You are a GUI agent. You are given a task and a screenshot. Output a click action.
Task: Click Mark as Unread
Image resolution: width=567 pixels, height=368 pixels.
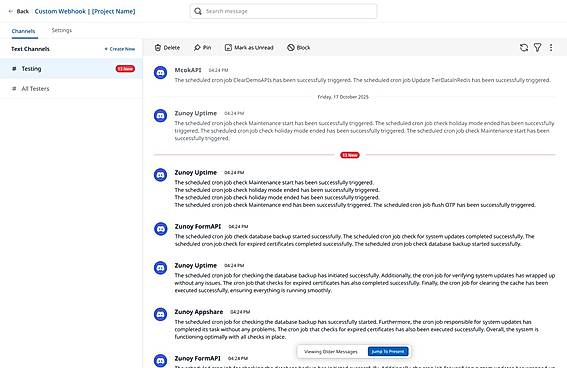tap(249, 48)
